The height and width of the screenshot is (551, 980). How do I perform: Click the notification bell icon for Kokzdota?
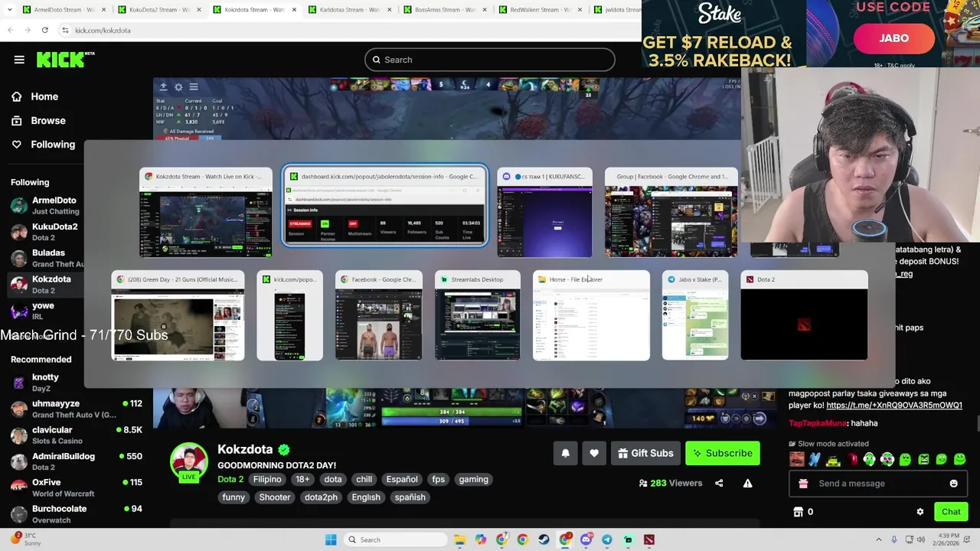click(566, 453)
